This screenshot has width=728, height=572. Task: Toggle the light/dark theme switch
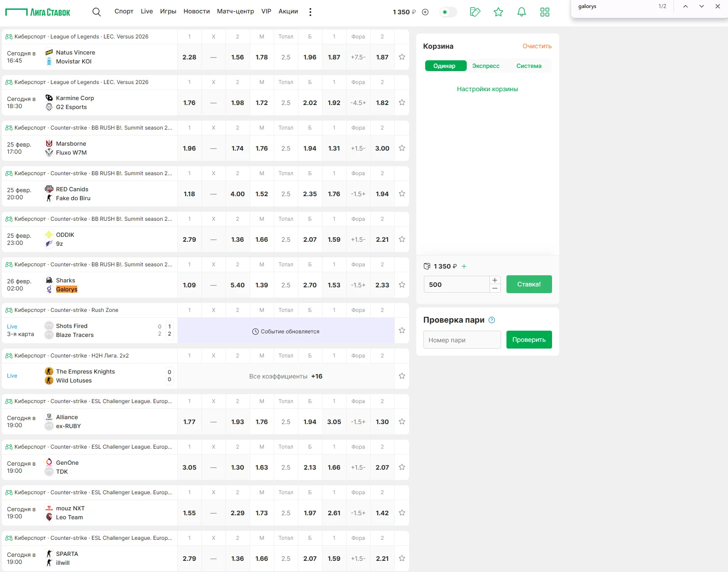tap(448, 12)
